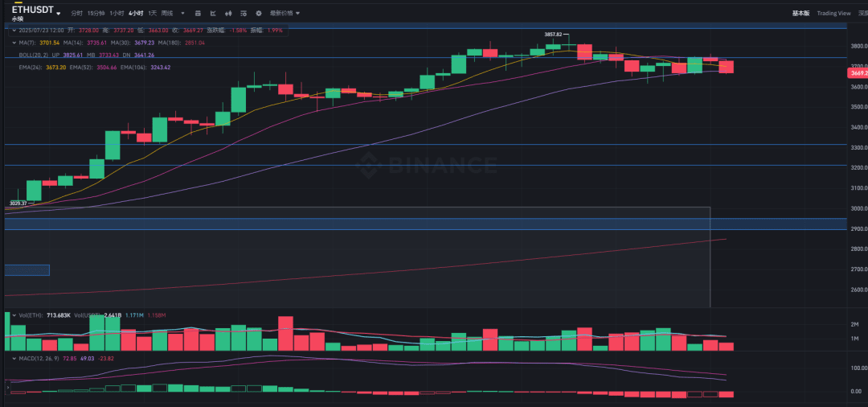This screenshot has width=868, height=407.
Task: Switch to the 基本版 chart view
Action: coord(800,13)
